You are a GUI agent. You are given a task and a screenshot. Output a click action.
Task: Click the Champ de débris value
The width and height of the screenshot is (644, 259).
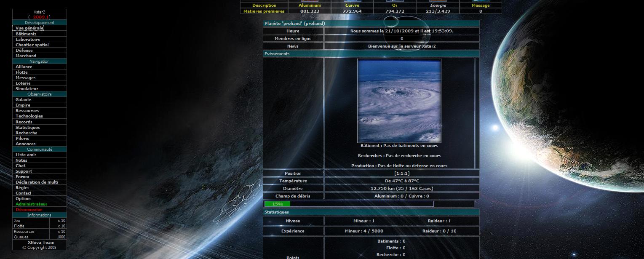coord(402,196)
